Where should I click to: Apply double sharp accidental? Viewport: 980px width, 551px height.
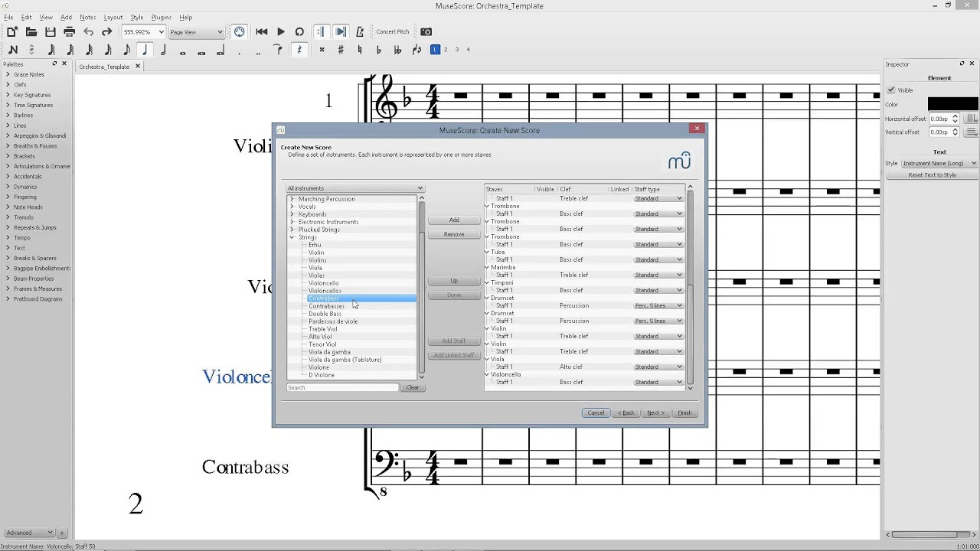click(x=322, y=50)
